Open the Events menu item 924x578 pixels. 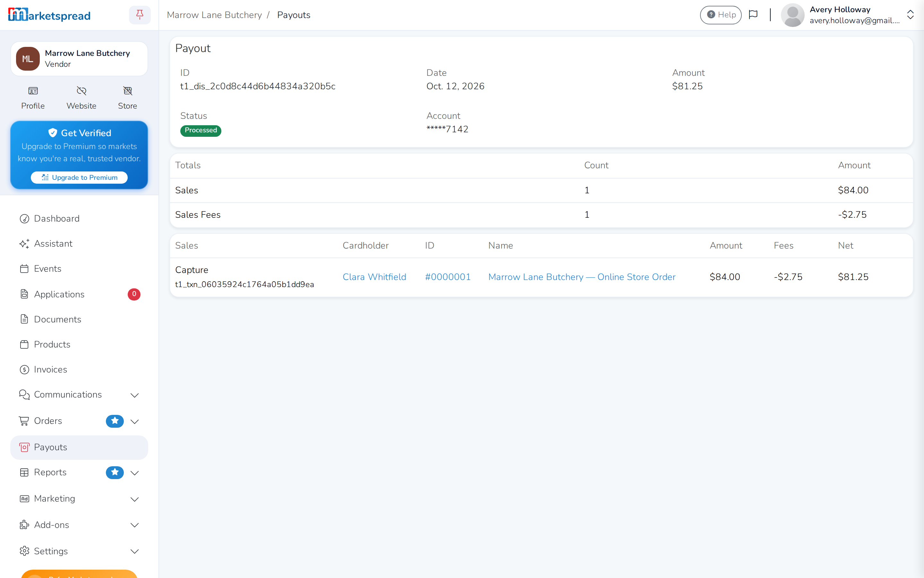79,269
